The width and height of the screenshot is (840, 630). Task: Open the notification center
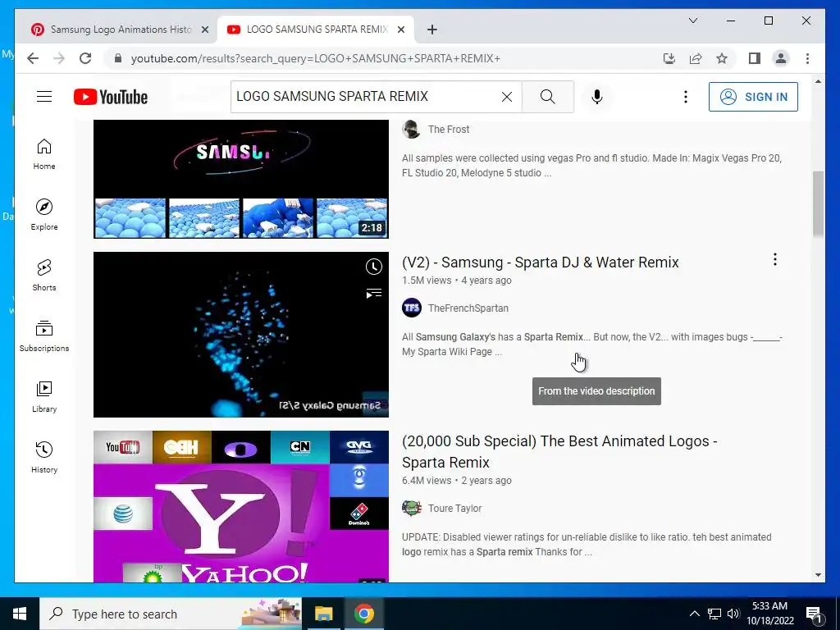pos(813,614)
